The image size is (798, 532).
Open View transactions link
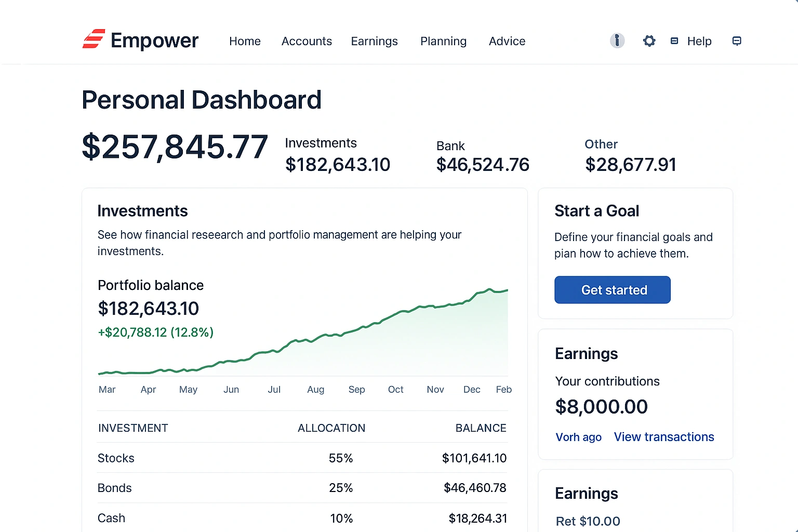[664, 437]
